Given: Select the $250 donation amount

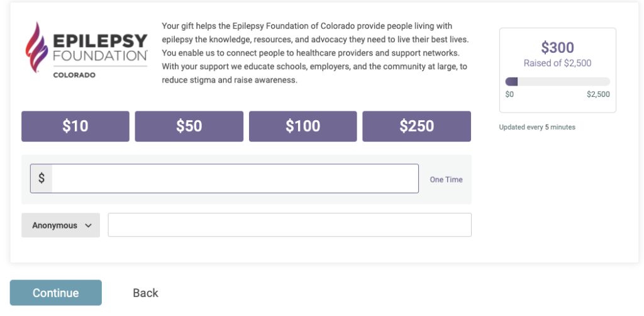Looking at the screenshot, I should pyautogui.click(x=416, y=127).
